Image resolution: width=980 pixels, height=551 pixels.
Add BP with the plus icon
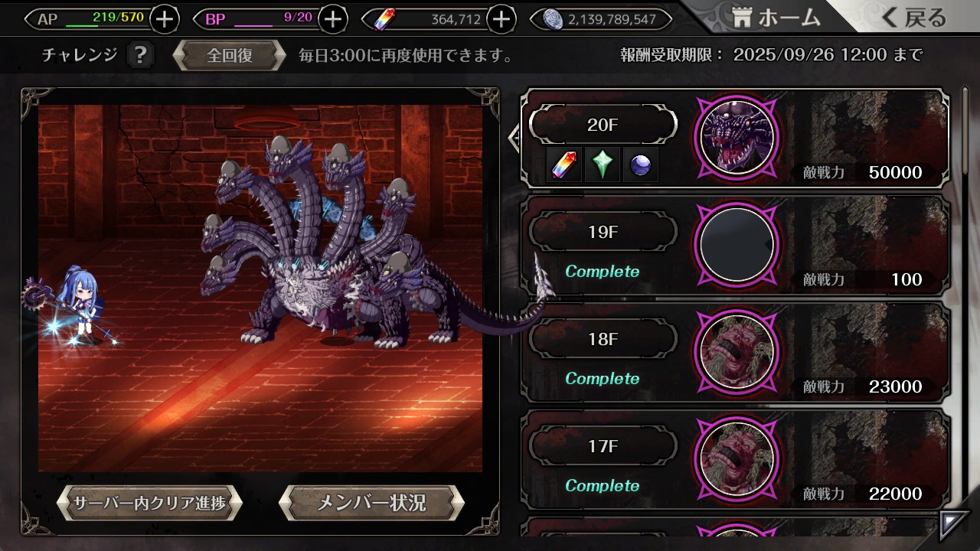click(x=332, y=19)
